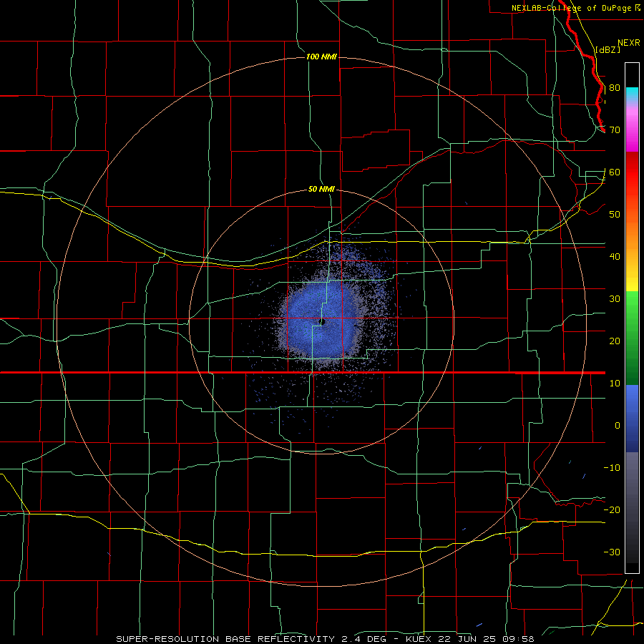Select the 80 value on the dBZ scale
The width and height of the screenshot is (644, 644).
click(x=615, y=88)
